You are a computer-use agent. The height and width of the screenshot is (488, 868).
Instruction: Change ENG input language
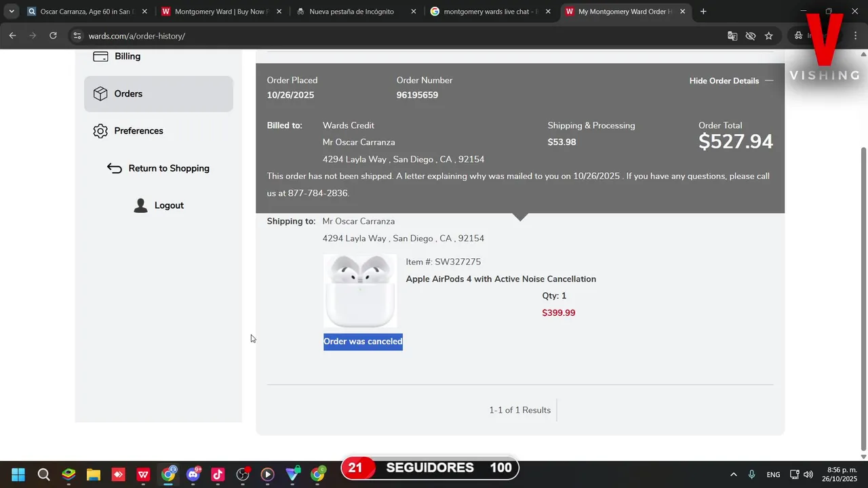click(x=773, y=474)
